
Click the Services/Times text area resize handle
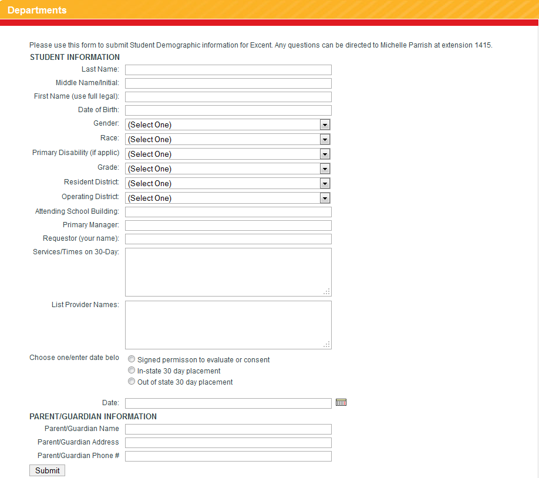click(327, 292)
